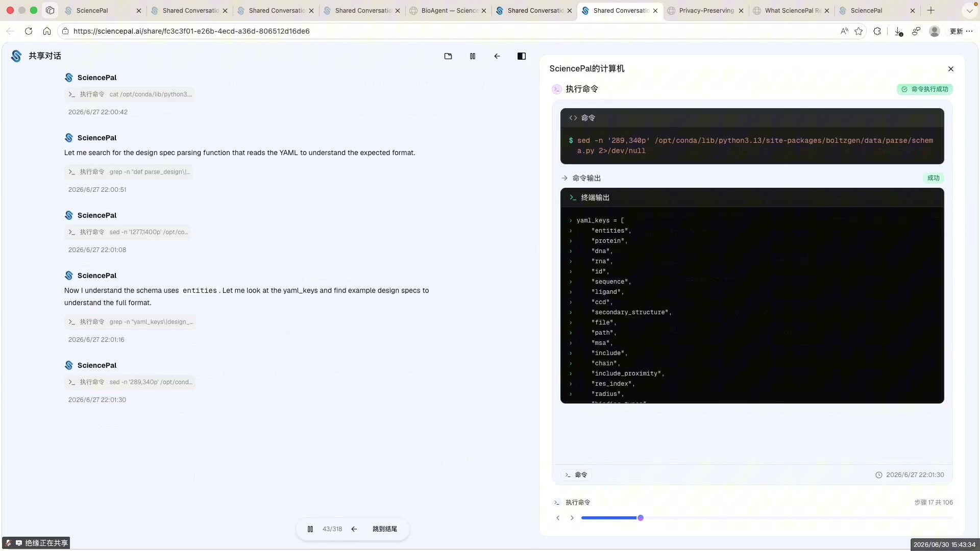This screenshot has height=551, width=980.
Task: Open the read aloud icon
Action: coord(844,31)
